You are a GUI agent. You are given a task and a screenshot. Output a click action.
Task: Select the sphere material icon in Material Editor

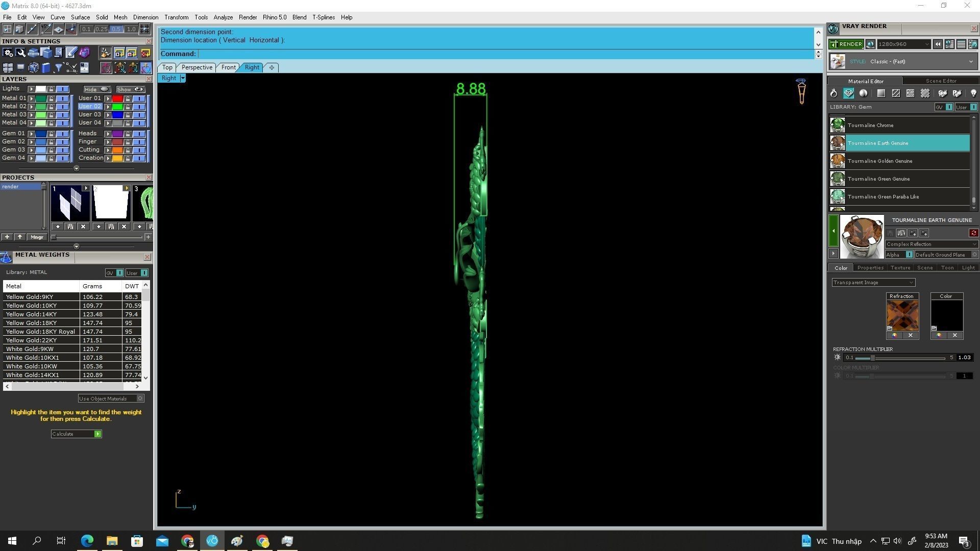pyautogui.click(x=863, y=93)
